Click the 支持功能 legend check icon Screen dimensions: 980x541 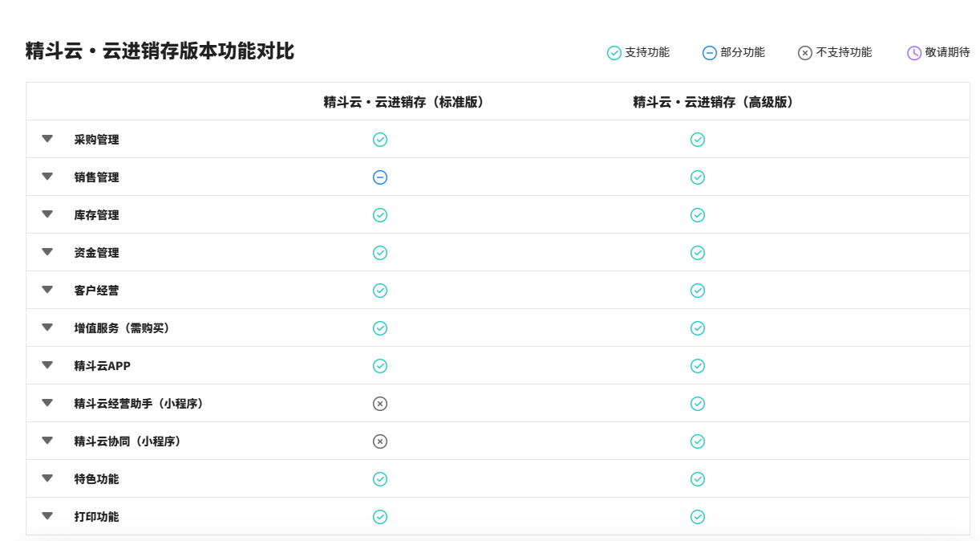pyautogui.click(x=613, y=52)
